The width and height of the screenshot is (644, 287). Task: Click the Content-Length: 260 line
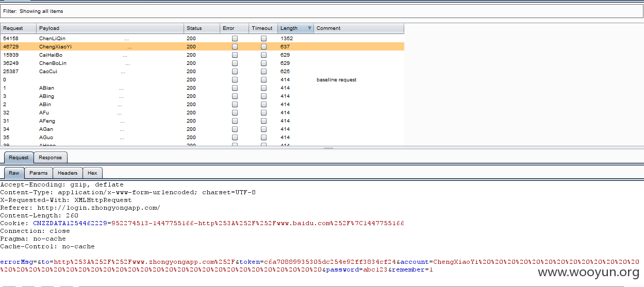(x=39, y=215)
